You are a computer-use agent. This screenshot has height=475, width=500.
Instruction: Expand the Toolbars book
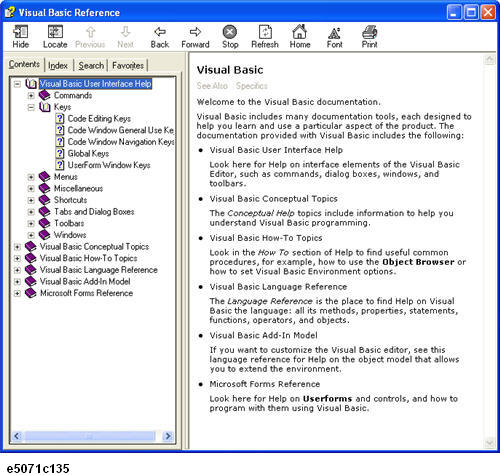(x=31, y=224)
